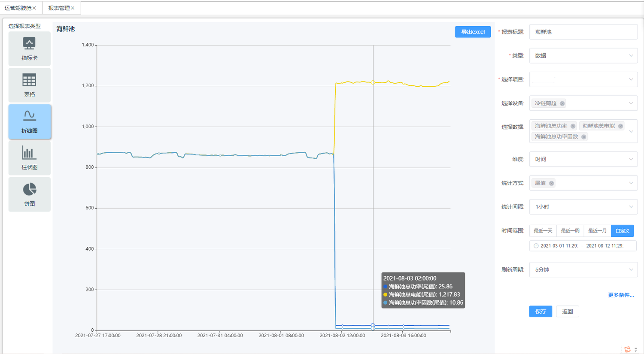Expand the 统计方式 dropdown arrow
The height and width of the screenshot is (354, 644).
point(631,183)
